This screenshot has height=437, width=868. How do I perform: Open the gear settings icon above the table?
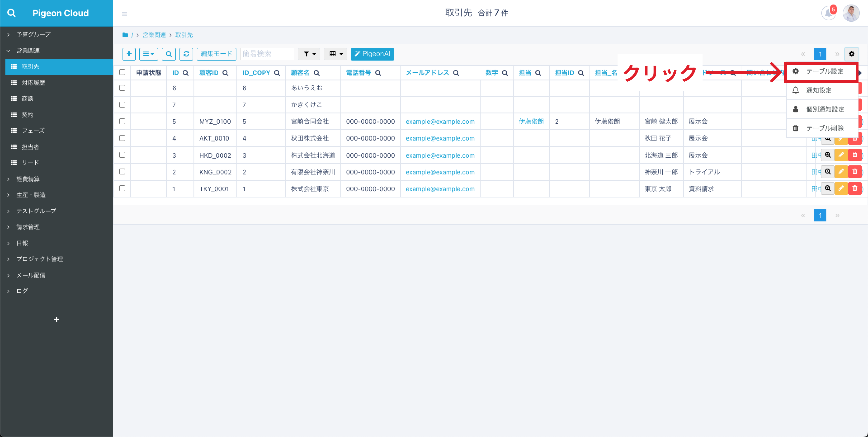[x=851, y=54]
